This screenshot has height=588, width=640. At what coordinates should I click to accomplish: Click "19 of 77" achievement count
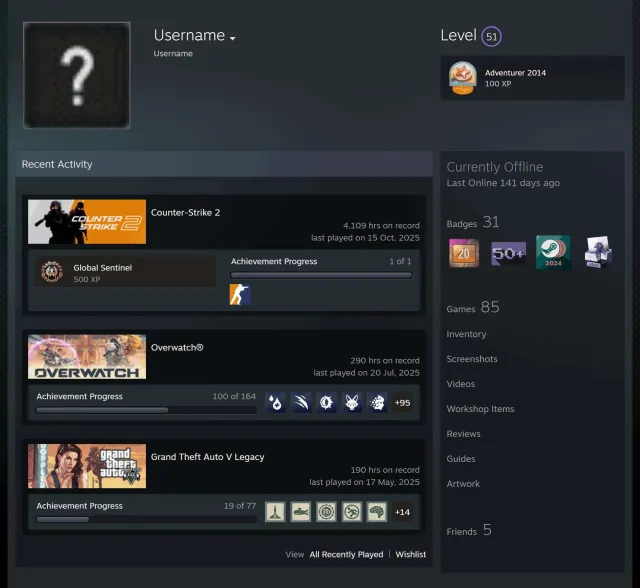240,506
